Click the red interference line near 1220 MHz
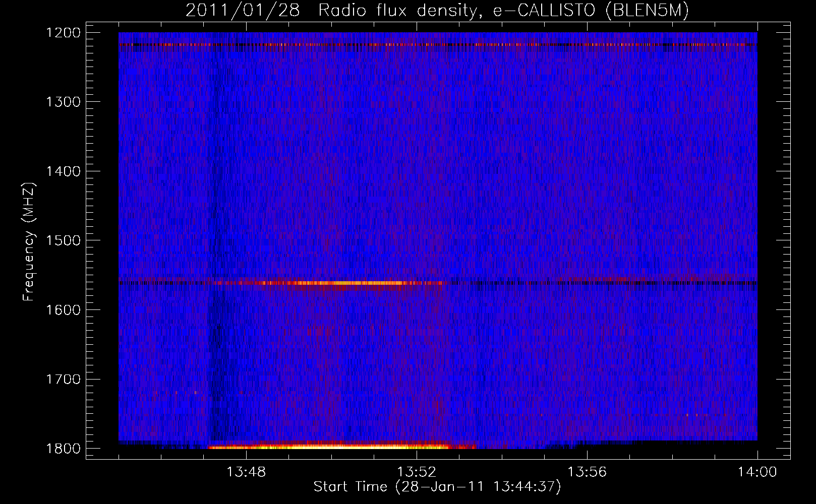 click(438, 45)
